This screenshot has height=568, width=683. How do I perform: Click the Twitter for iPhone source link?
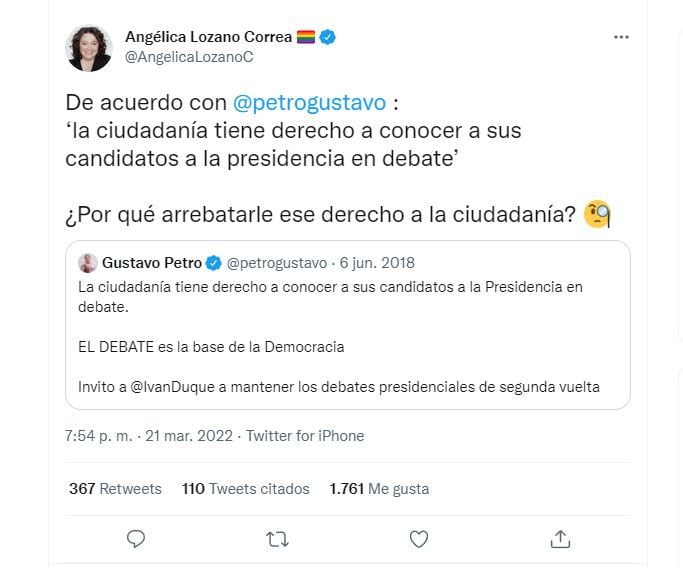[x=305, y=436]
